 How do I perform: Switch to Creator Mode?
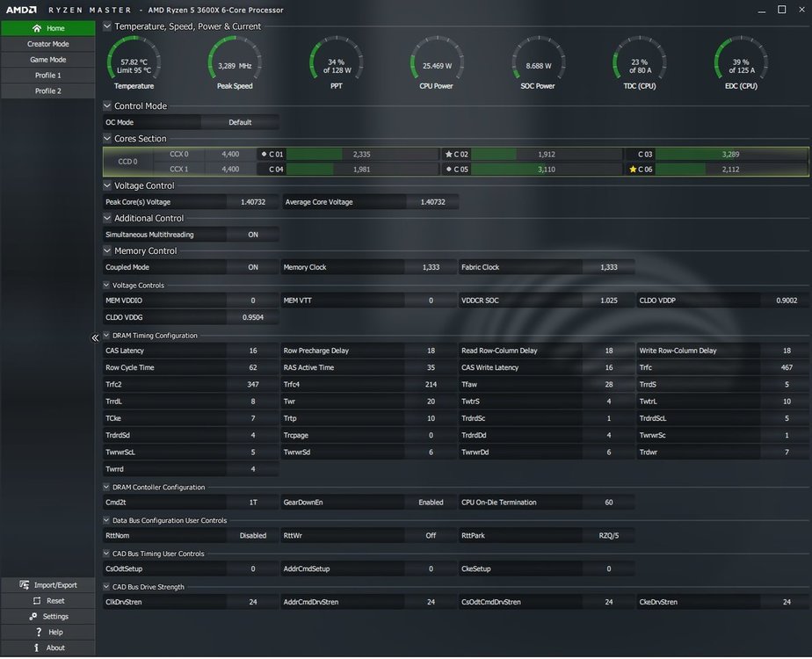pos(48,44)
